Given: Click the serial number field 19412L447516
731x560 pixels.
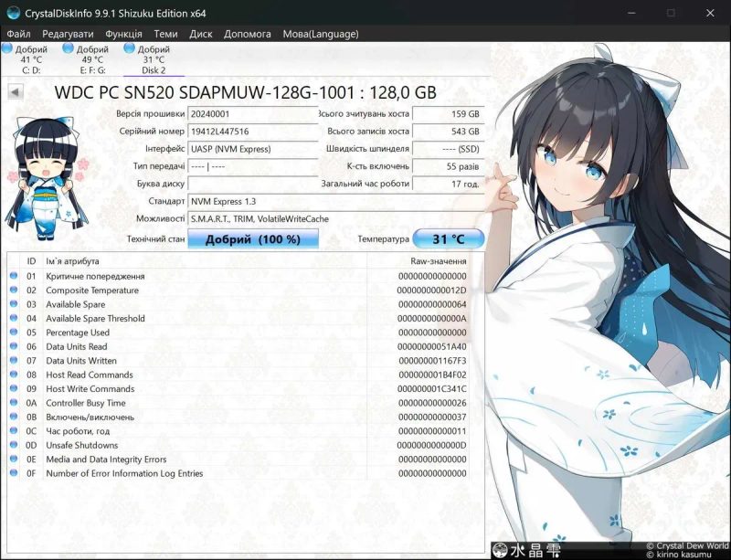Looking at the screenshot, I should coord(253,132).
